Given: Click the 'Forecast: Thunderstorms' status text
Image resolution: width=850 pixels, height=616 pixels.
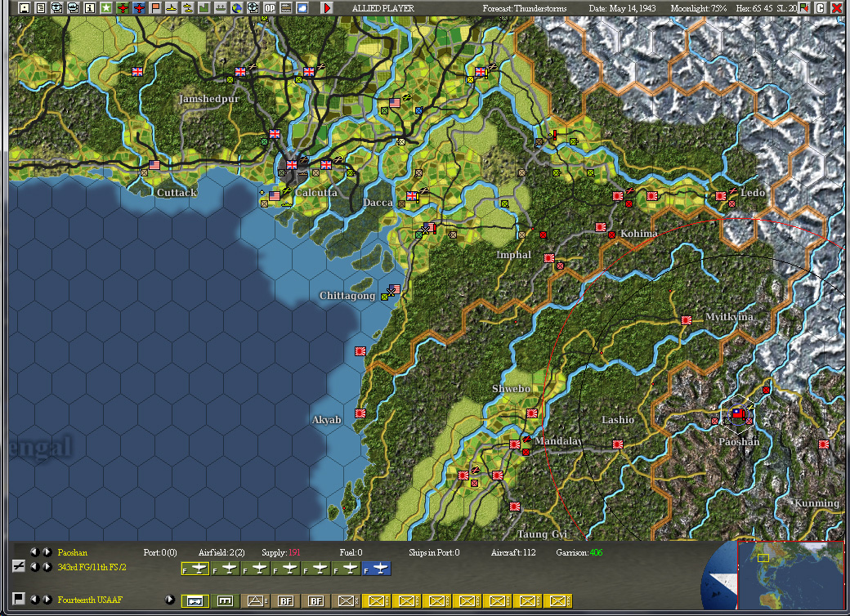Looking at the screenshot, I should point(524,8).
